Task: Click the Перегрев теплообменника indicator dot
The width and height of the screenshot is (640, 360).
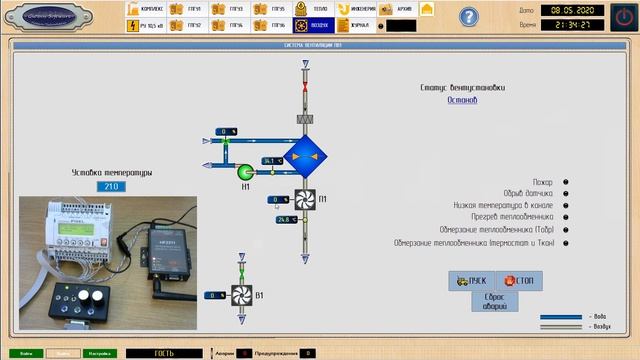Action: tap(566, 217)
